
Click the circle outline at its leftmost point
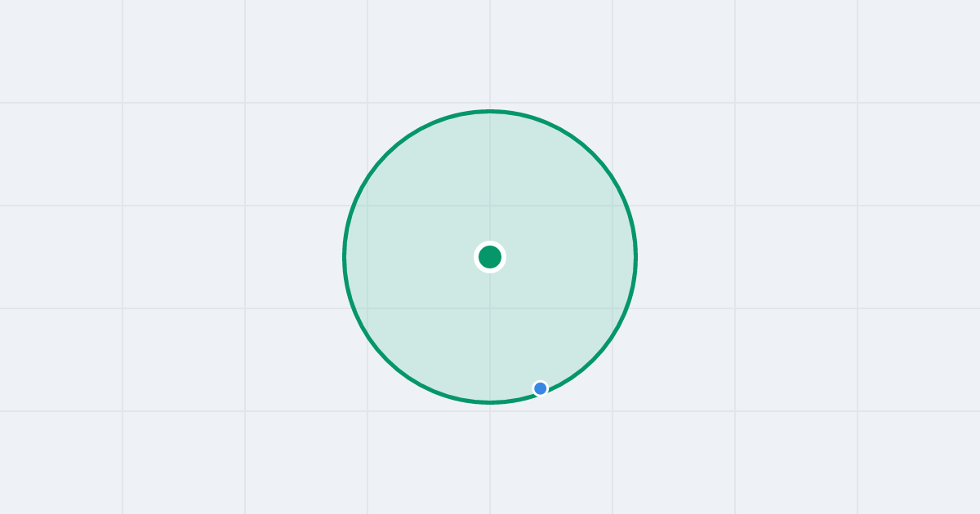[x=345, y=257]
